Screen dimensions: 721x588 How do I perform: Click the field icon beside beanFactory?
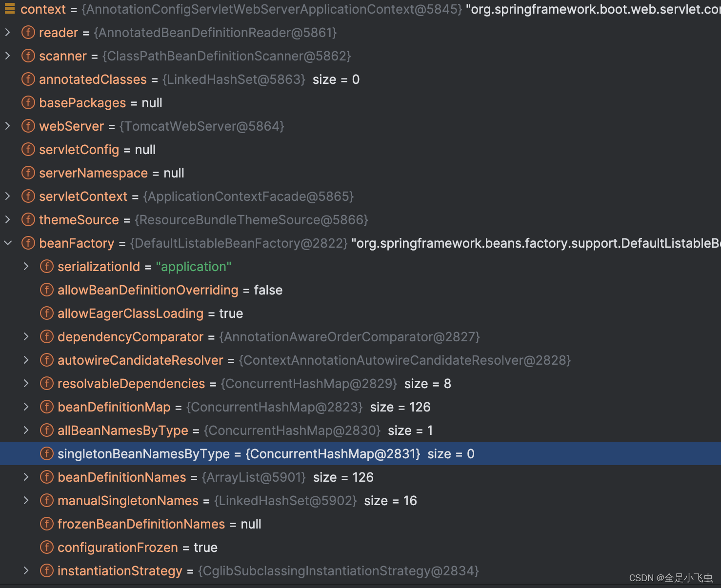28,243
